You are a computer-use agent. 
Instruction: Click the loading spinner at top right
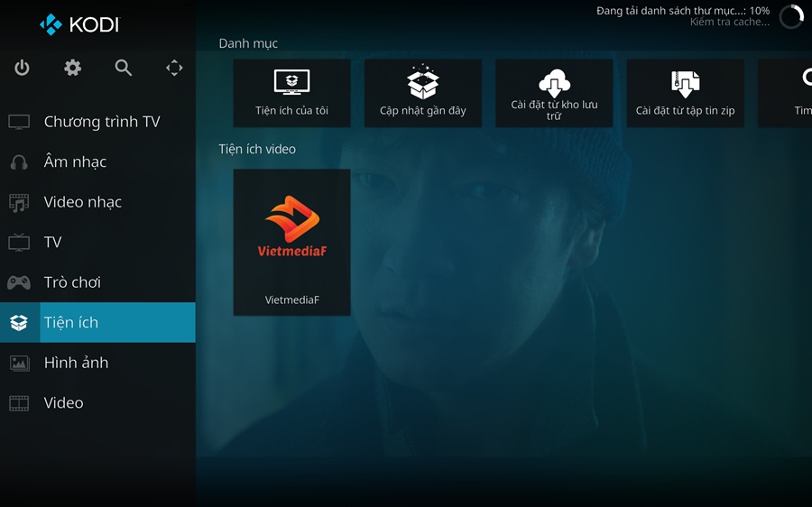(791, 16)
